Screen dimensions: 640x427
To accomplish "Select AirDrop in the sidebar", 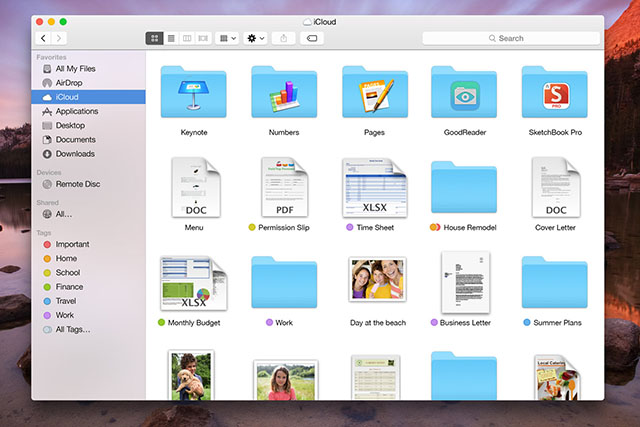I will 69,83.
